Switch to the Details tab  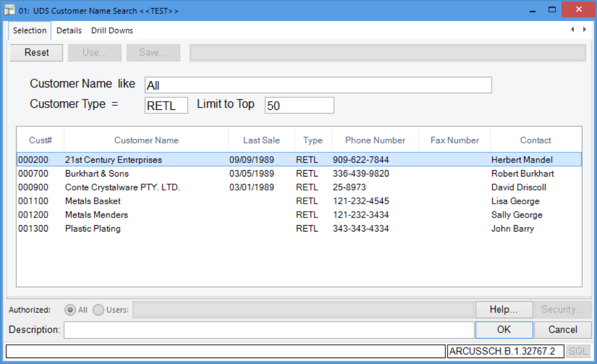[69, 31]
